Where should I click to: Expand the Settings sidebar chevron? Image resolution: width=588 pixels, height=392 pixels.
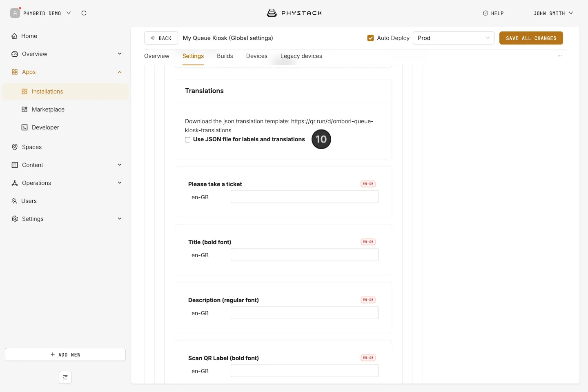pyautogui.click(x=120, y=218)
